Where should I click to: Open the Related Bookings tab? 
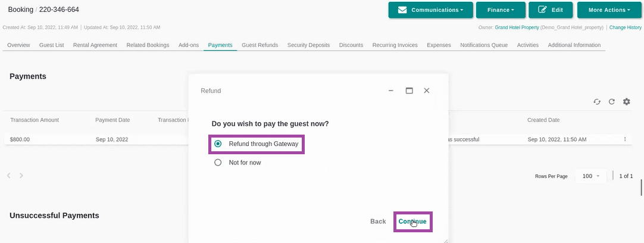click(148, 45)
